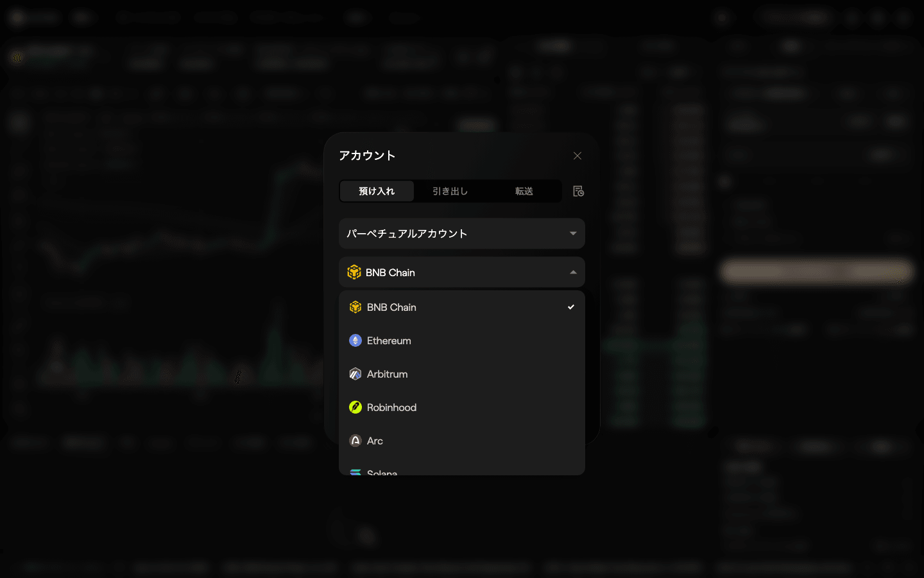
Task: Select the Arbitrum network entry
Action: pos(462,374)
